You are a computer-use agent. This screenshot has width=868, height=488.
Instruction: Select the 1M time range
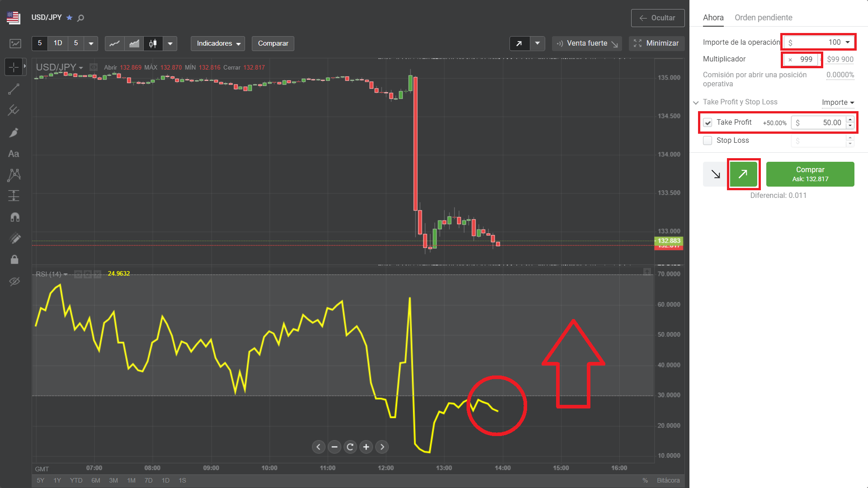coord(131,480)
